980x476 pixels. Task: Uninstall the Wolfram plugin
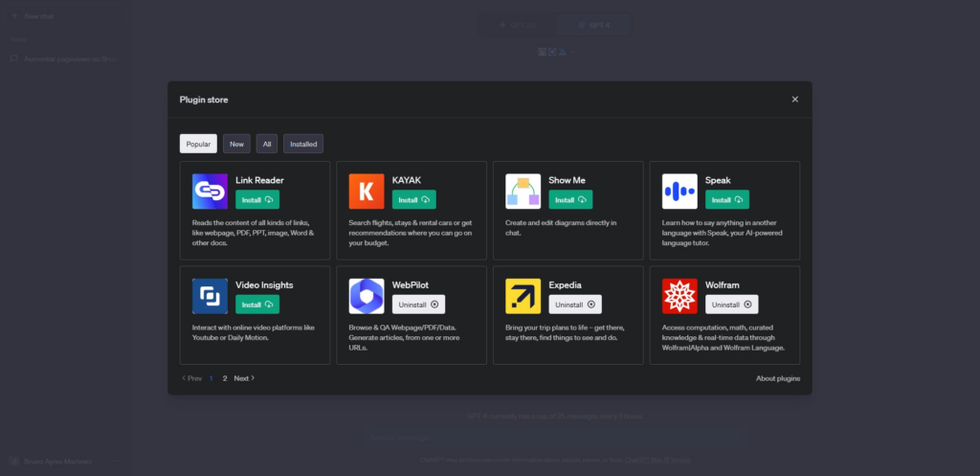tap(731, 305)
